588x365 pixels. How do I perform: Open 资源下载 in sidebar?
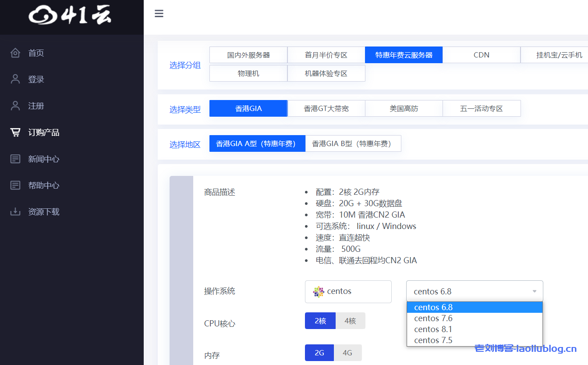tap(72, 211)
